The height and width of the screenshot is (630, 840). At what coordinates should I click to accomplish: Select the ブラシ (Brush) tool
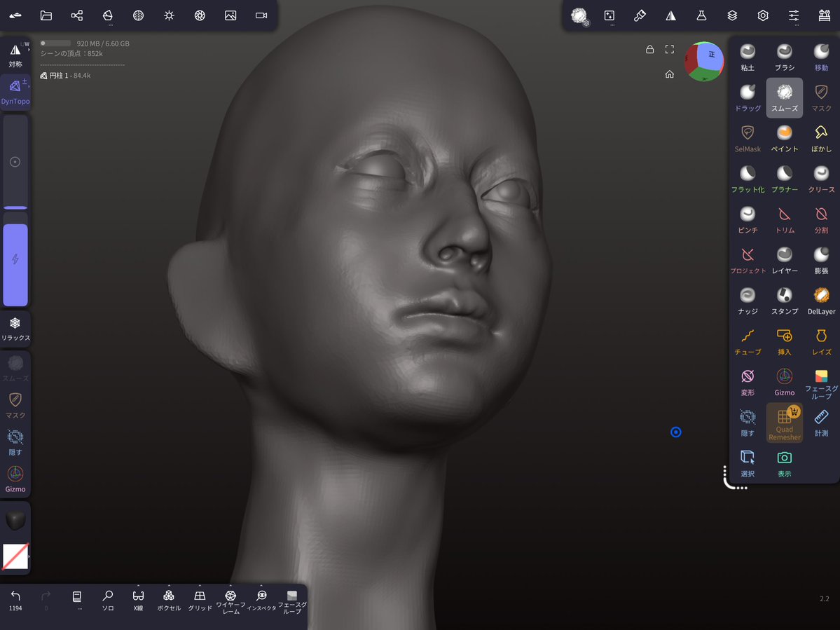tap(784, 57)
